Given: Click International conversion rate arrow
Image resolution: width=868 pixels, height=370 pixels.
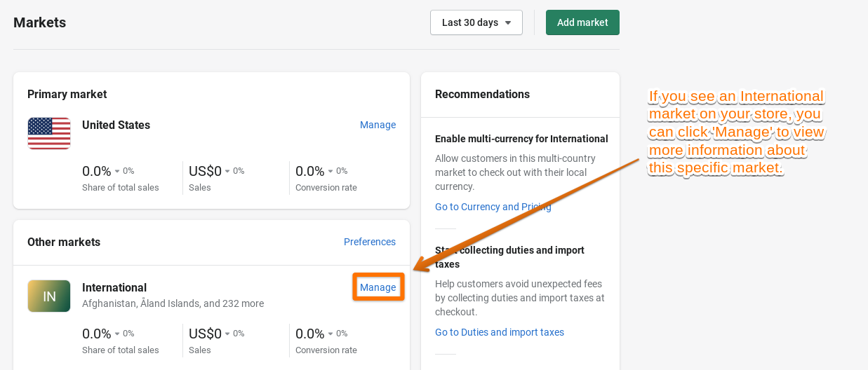Looking at the screenshot, I should click(x=330, y=334).
